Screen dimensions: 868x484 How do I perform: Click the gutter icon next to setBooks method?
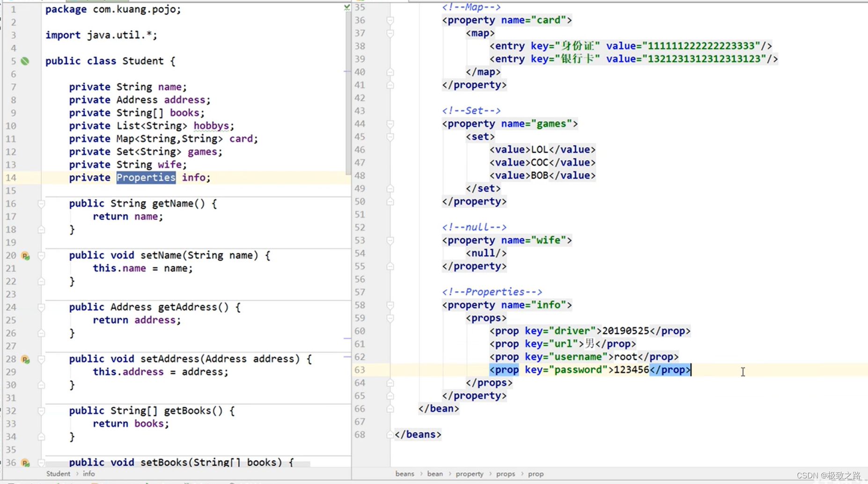pyautogui.click(x=25, y=463)
